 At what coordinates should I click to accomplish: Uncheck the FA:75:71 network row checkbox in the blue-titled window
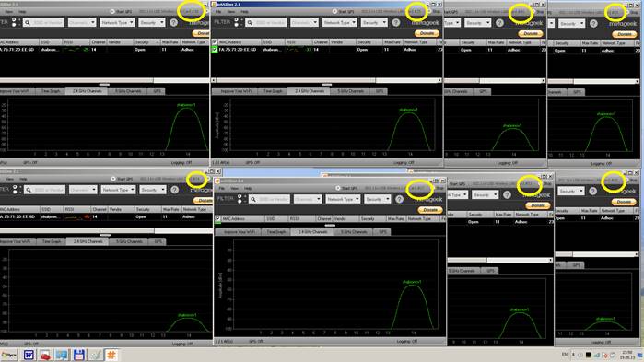coord(215,49)
